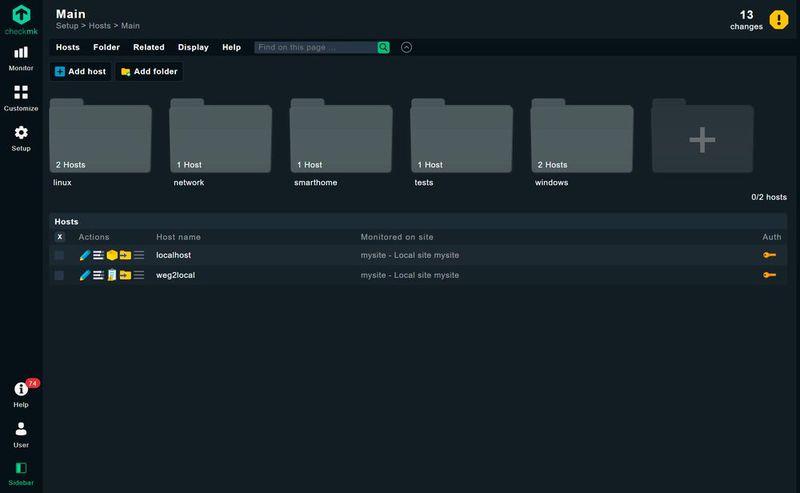Viewport: 800px width, 493px height.
Task: Click the auth key icon for weg2local
Action: pyautogui.click(x=769, y=275)
